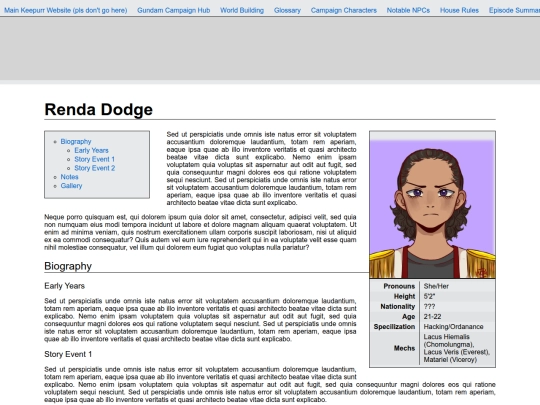Select the Mechs label in infobox
Viewport: 540px width, 405px height.
pos(404,348)
